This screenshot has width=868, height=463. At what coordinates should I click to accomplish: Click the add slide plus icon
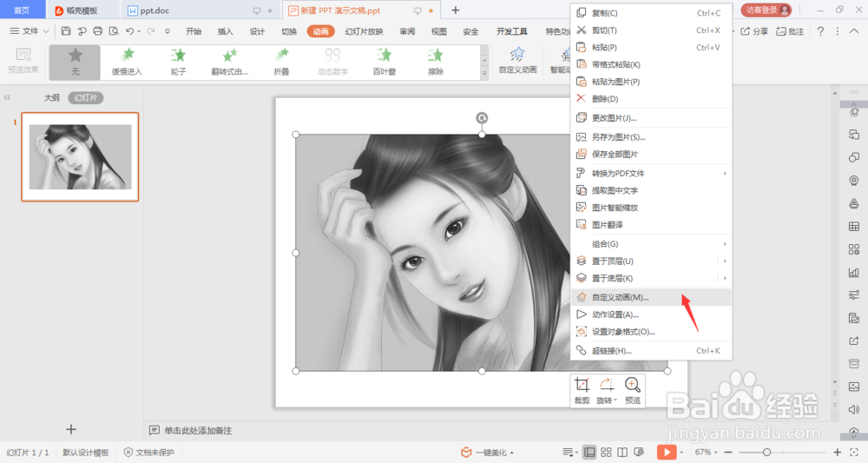pos(71,428)
